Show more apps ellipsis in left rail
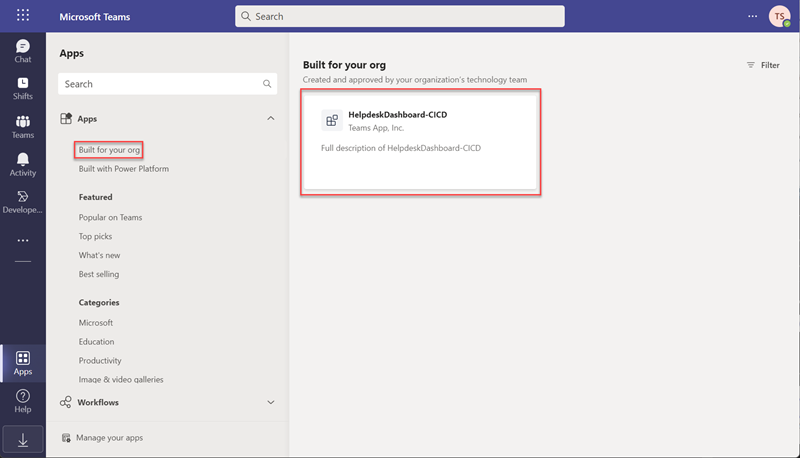 pos(23,240)
